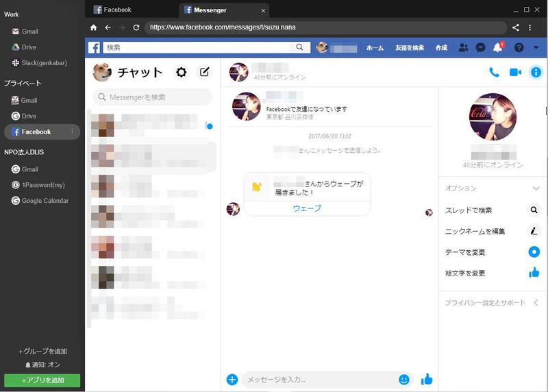Click the Messengerを検索 search box
This screenshot has height=392, width=548.
152,97
